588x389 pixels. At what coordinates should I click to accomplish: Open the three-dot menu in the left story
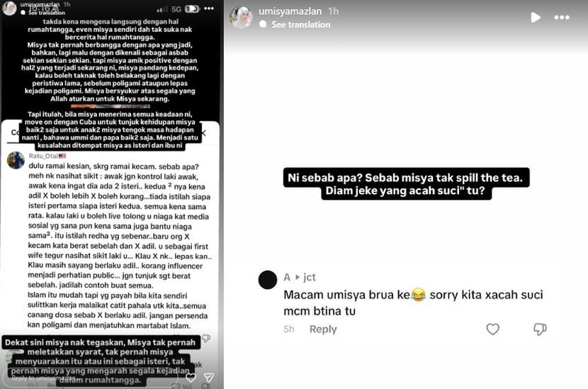(209, 9)
